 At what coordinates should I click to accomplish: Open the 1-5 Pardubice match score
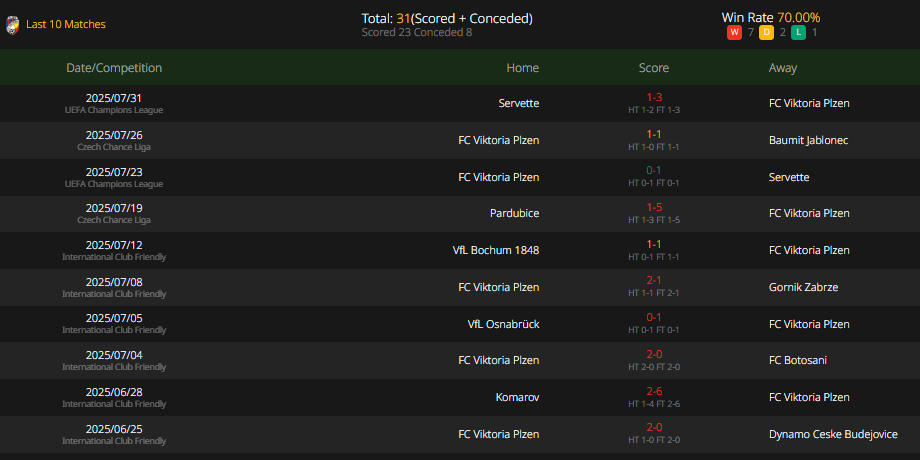click(x=654, y=207)
